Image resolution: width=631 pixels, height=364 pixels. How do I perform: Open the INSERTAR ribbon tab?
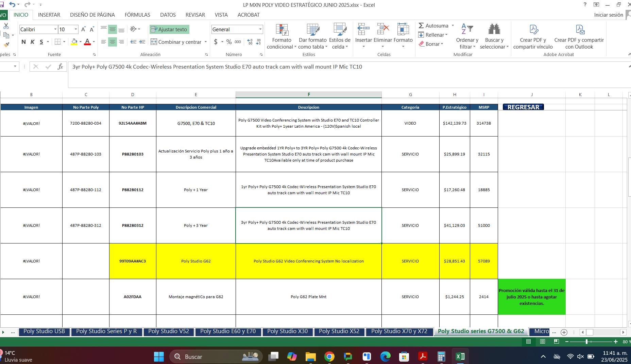tap(49, 15)
